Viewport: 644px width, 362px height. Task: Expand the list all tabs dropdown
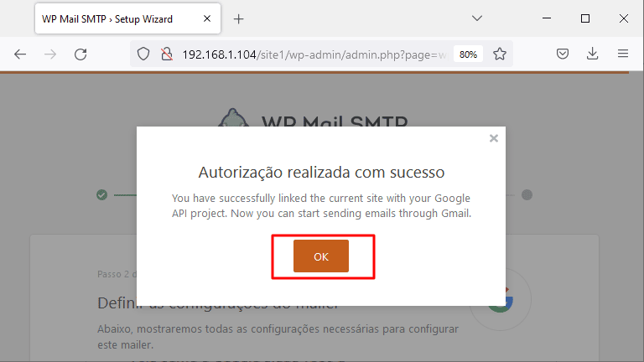(477, 18)
